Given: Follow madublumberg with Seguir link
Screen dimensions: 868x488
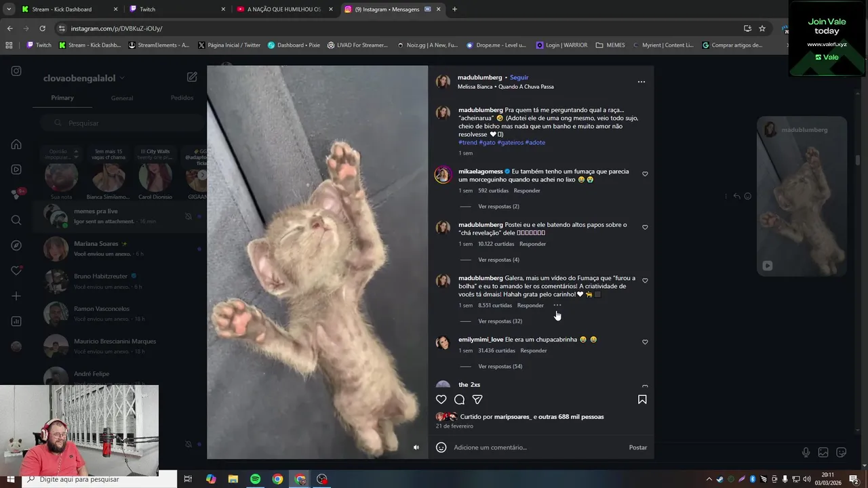Looking at the screenshot, I should [519, 77].
